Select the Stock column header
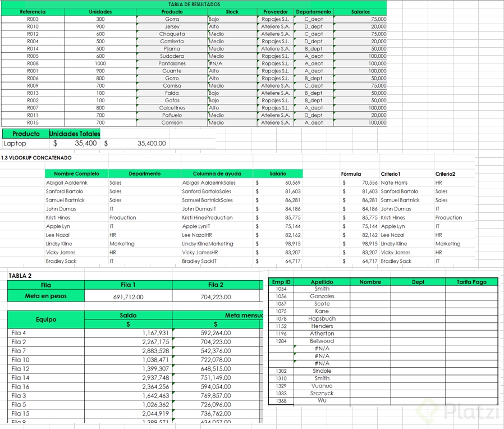Viewport: 504px width, 429px height. click(232, 12)
